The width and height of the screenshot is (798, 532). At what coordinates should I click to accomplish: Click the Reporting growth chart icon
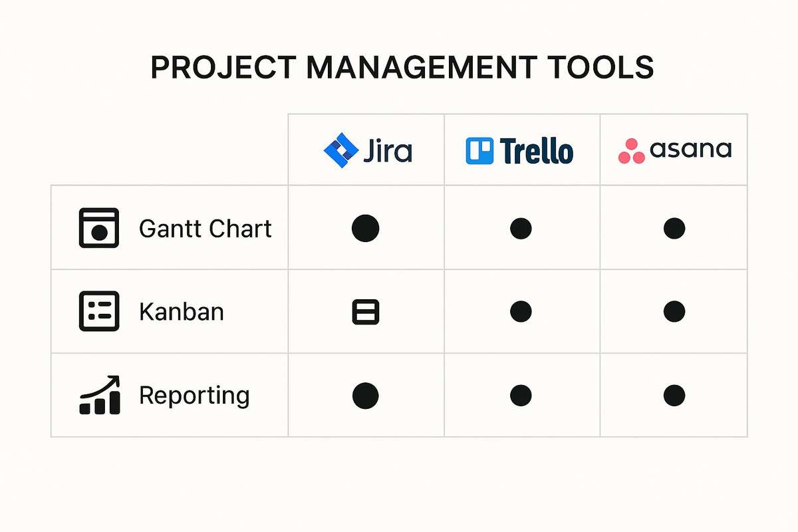pyautogui.click(x=100, y=395)
